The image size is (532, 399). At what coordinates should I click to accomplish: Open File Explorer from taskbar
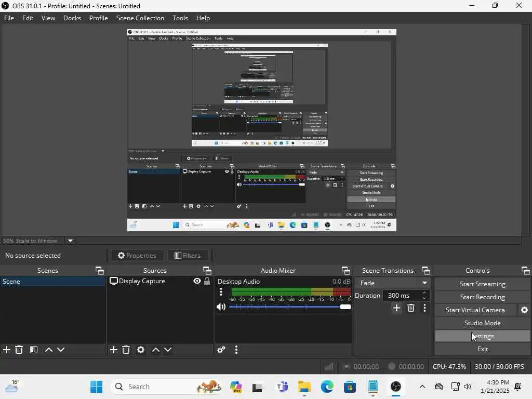pyautogui.click(x=304, y=387)
